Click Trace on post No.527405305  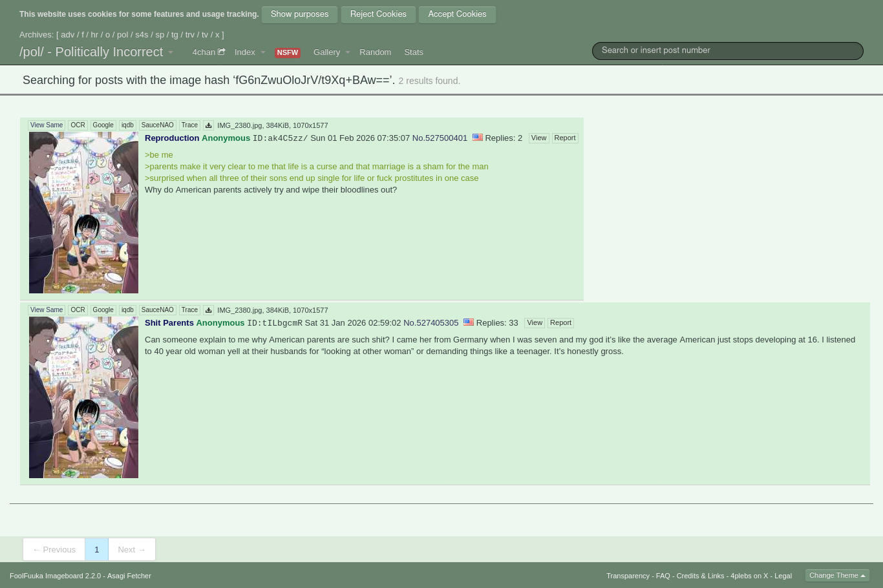(x=189, y=310)
